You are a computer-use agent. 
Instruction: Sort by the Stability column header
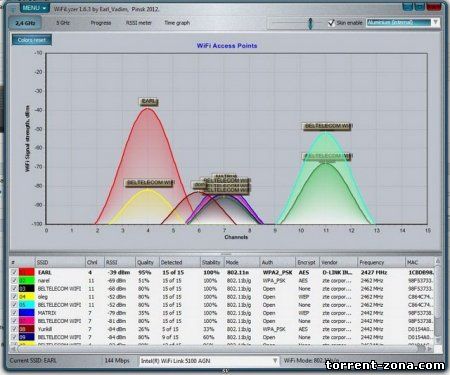click(x=212, y=262)
